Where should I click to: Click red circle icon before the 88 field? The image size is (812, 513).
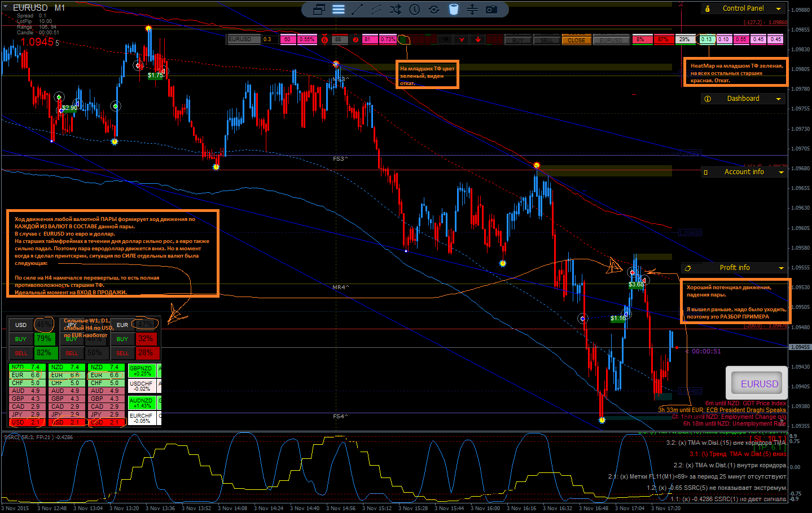tap(324, 39)
